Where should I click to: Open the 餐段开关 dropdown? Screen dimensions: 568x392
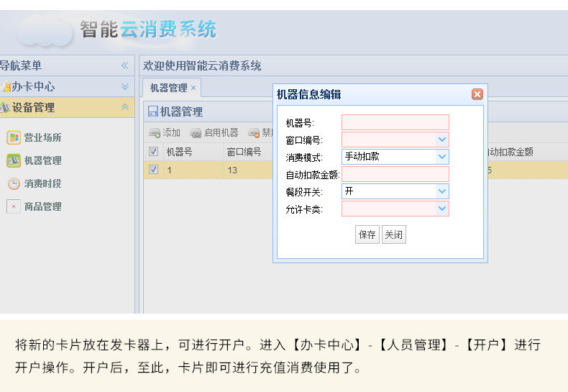pos(442,191)
